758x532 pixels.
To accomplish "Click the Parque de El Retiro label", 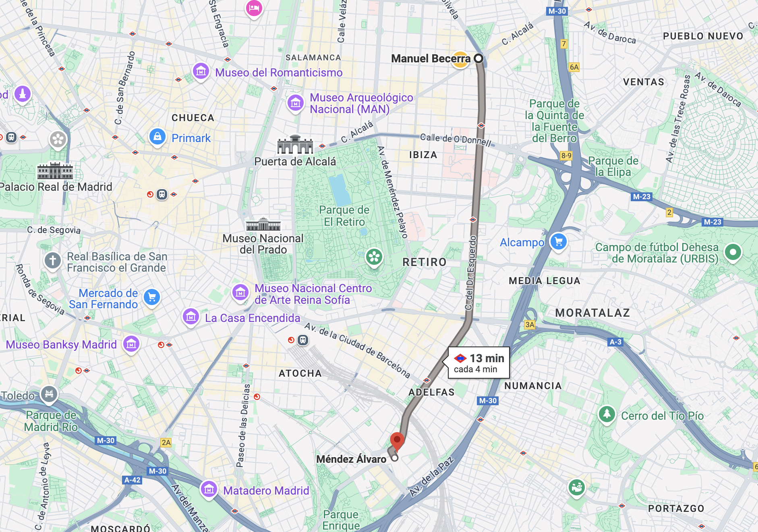I will [x=344, y=216].
